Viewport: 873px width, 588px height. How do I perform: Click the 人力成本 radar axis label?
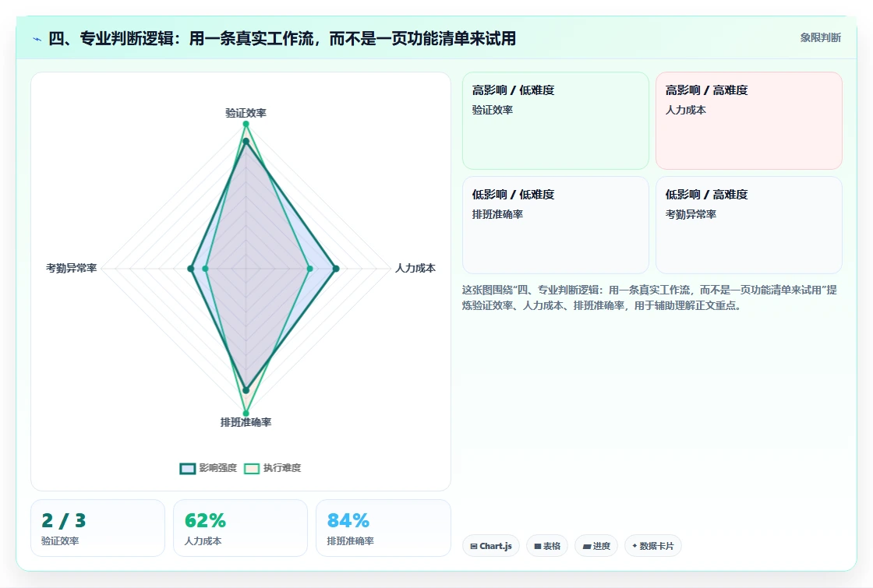tap(415, 268)
